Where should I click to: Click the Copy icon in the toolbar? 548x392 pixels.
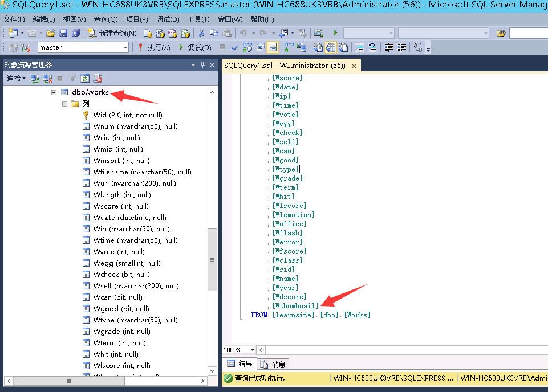click(x=214, y=33)
